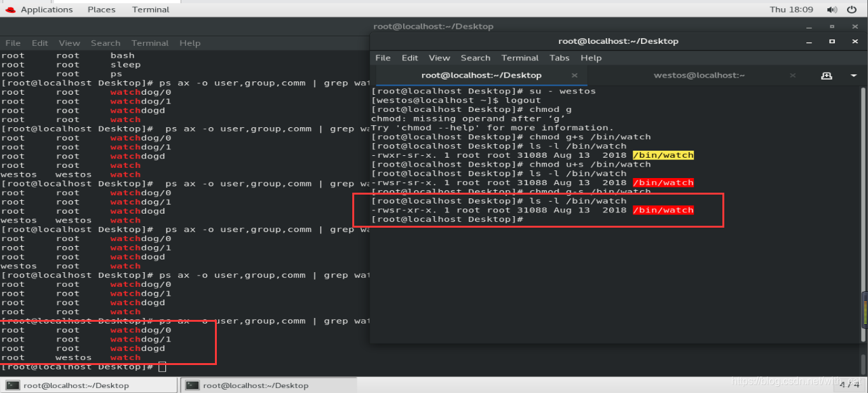Open the clock showing Thu 18:09
The height and width of the screenshot is (393, 868).
click(x=791, y=10)
